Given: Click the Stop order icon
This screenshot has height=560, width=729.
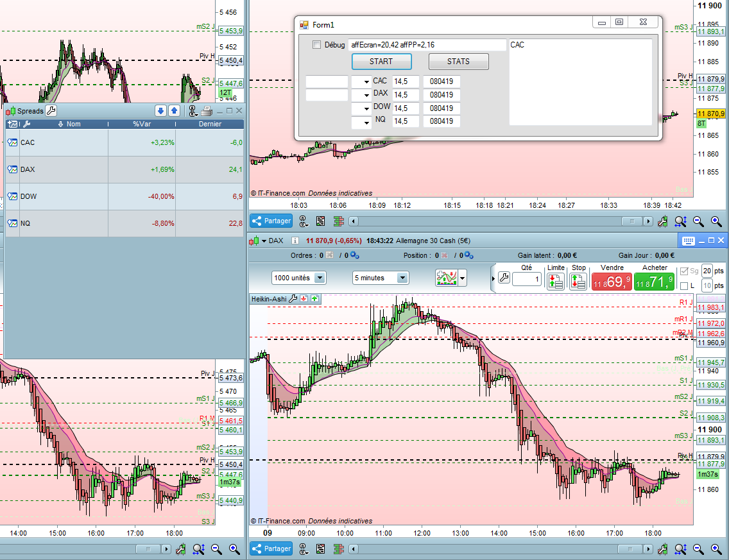Looking at the screenshot, I should (578, 282).
